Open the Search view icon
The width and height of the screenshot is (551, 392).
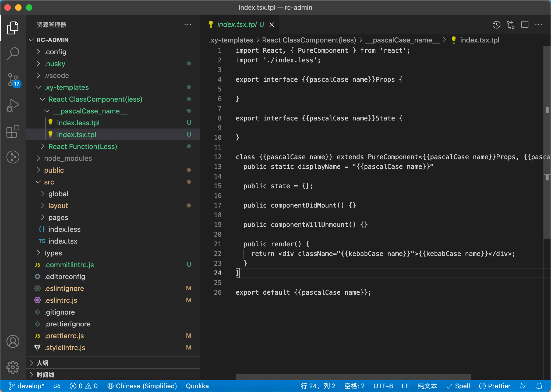click(13, 54)
